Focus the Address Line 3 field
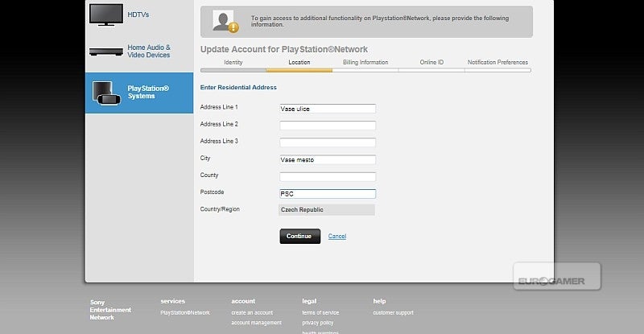The image size is (644, 334). (328, 142)
